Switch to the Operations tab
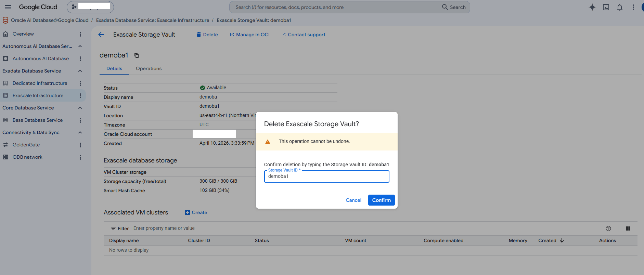 pos(149,68)
